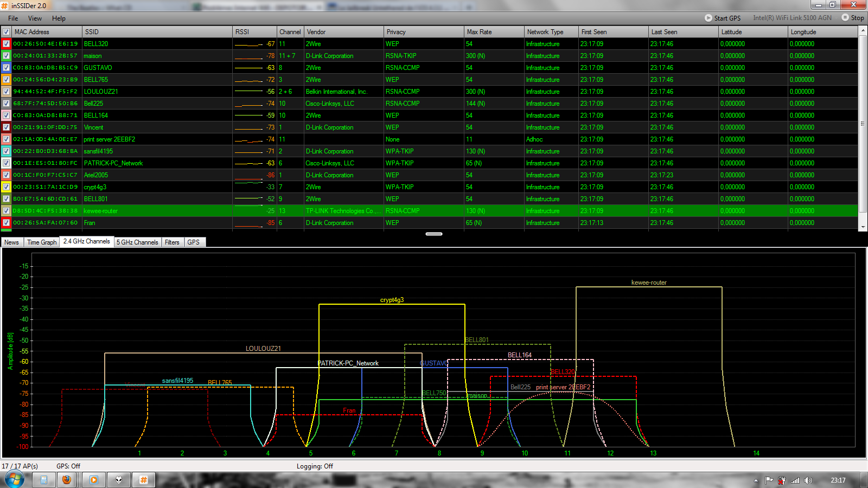The image size is (868, 488).
Task: Click the taskbar clock showing 23:17
Action: coord(838,480)
